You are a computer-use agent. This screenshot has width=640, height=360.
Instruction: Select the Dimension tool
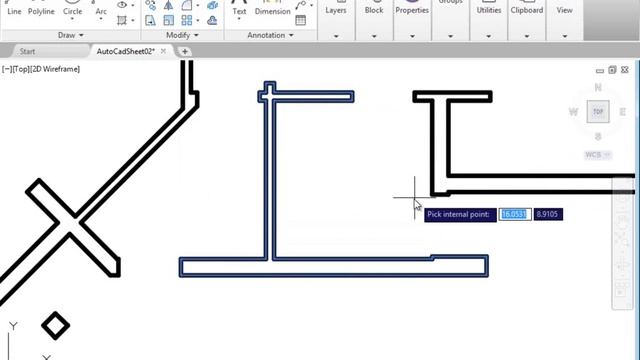[x=272, y=8]
